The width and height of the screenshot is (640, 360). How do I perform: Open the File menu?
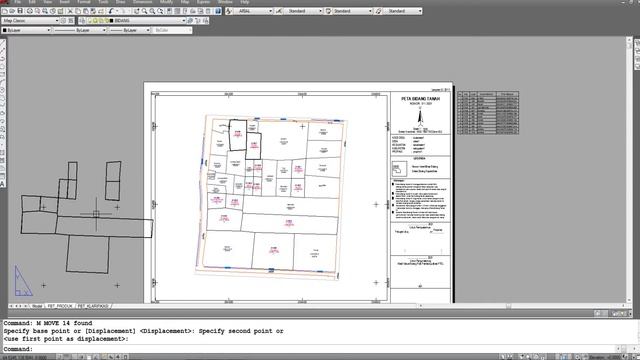click(18, 2)
